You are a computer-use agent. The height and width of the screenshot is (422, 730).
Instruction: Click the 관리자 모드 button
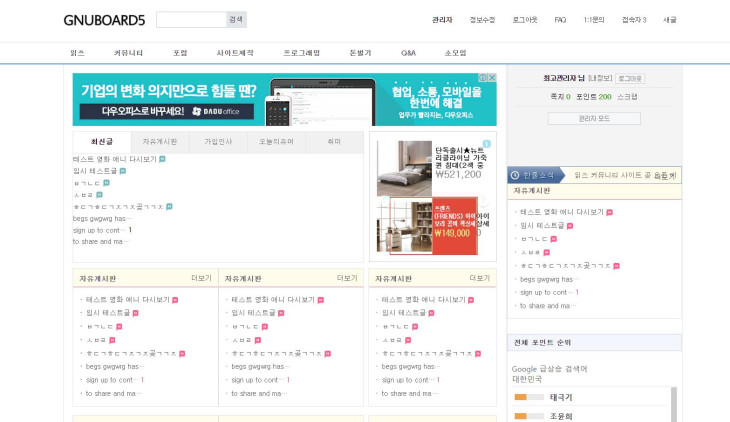[594, 118]
